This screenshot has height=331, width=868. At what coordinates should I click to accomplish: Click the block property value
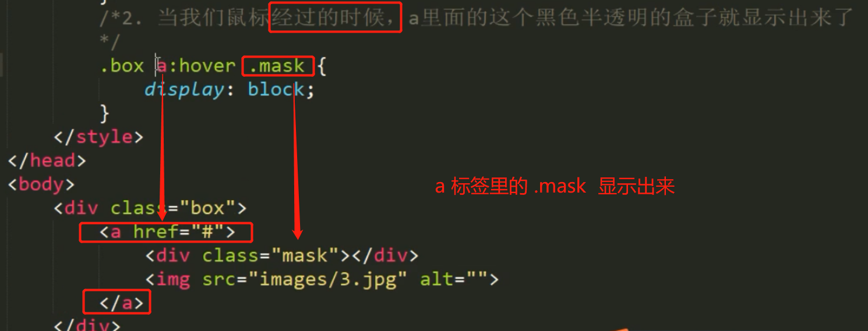276,90
